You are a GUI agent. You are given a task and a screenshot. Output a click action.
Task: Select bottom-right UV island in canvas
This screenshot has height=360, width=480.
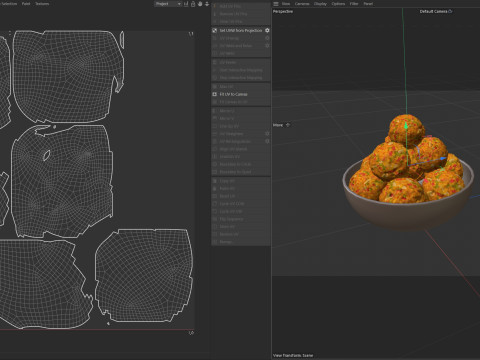coord(144,275)
